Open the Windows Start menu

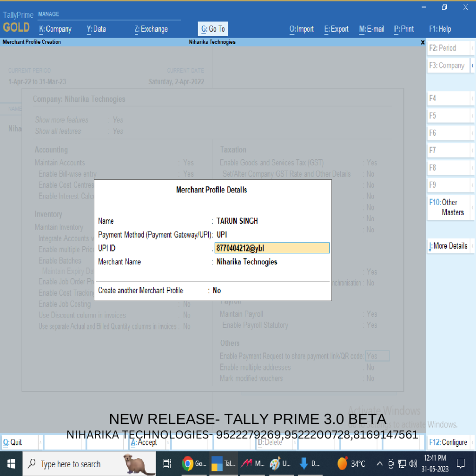coord(11,463)
